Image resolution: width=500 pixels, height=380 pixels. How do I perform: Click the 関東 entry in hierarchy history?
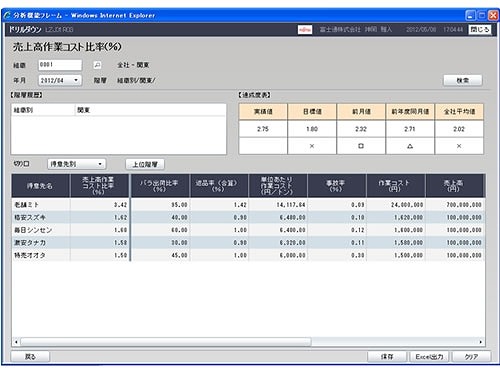tap(84, 110)
